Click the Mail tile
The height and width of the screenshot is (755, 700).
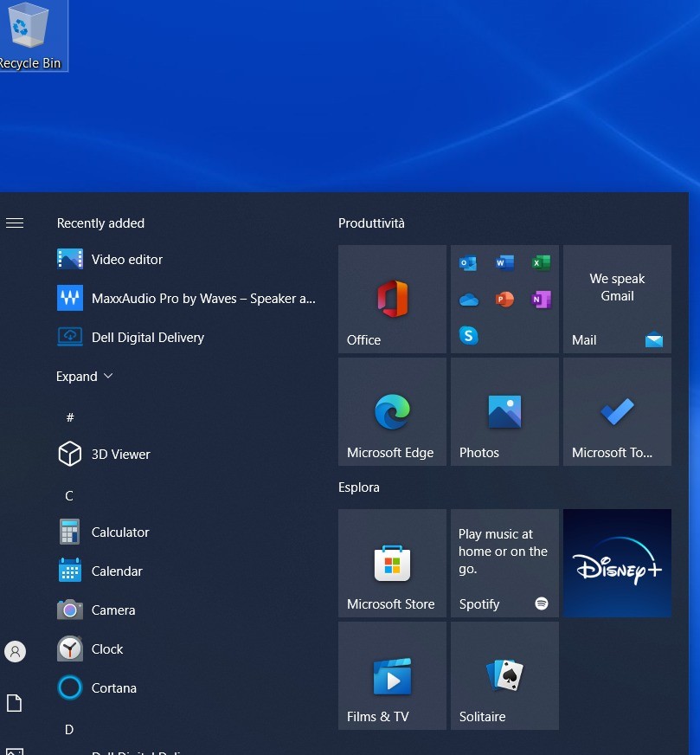(x=617, y=299)
